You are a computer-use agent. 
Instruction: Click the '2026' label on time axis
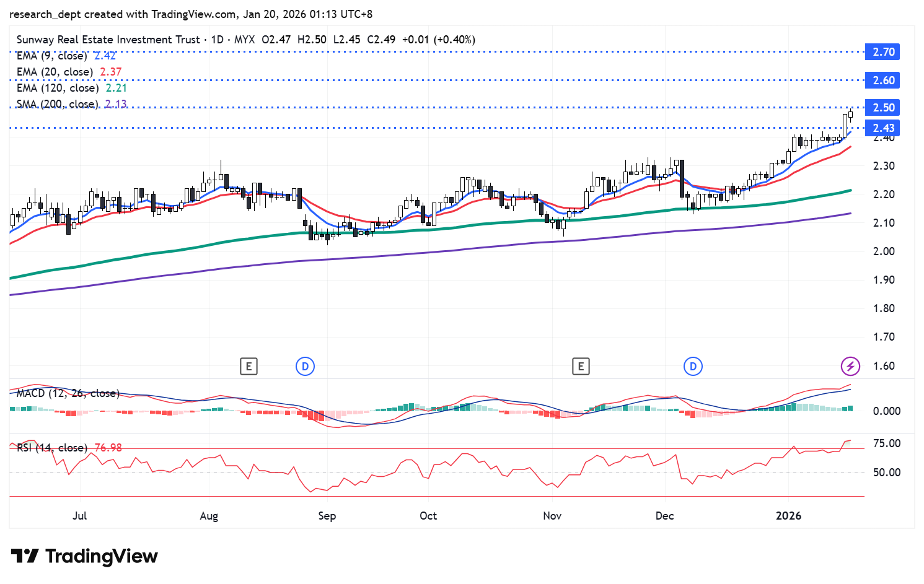pyautogui.click(x=789, y=516)
